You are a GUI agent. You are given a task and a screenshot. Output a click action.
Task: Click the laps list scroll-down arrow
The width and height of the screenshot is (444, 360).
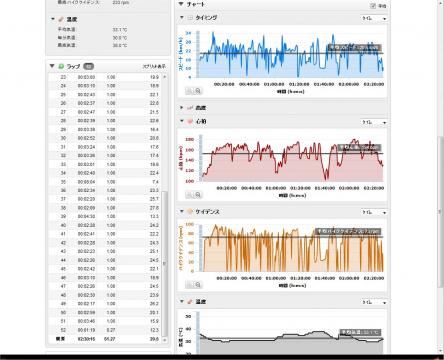(x=164, y=340)
